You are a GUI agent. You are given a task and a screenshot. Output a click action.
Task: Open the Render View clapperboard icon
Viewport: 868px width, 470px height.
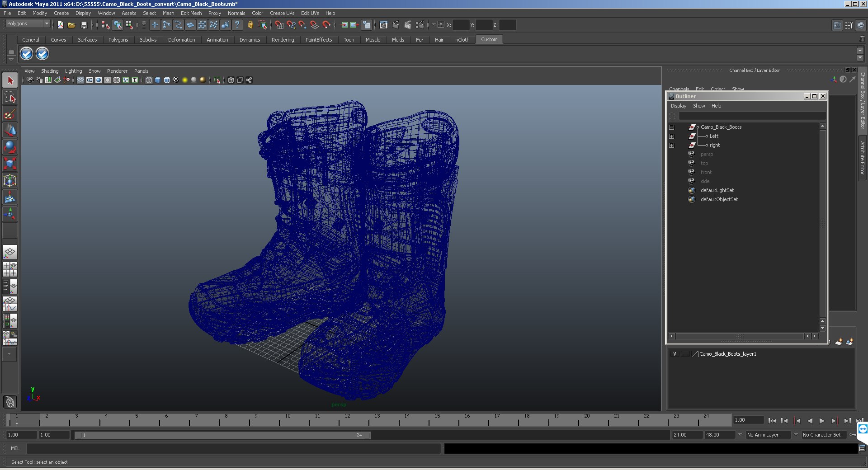(383, 25)
